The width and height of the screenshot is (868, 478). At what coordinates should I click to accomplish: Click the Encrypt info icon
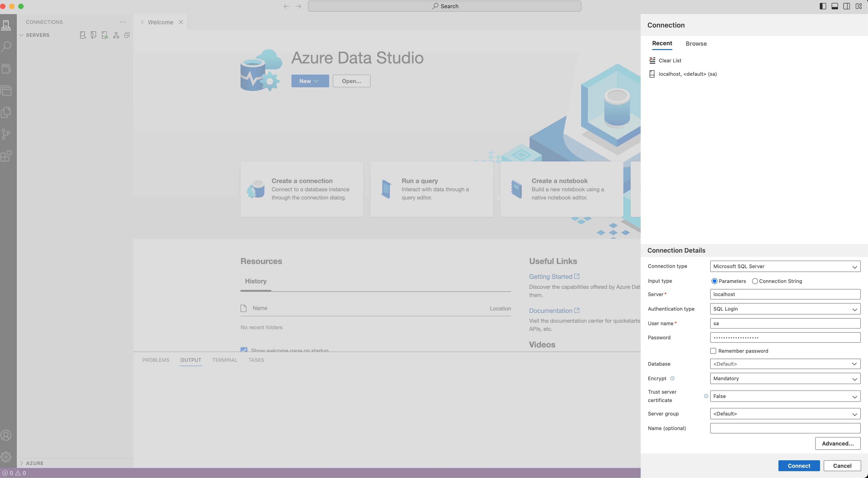(672, 378)
